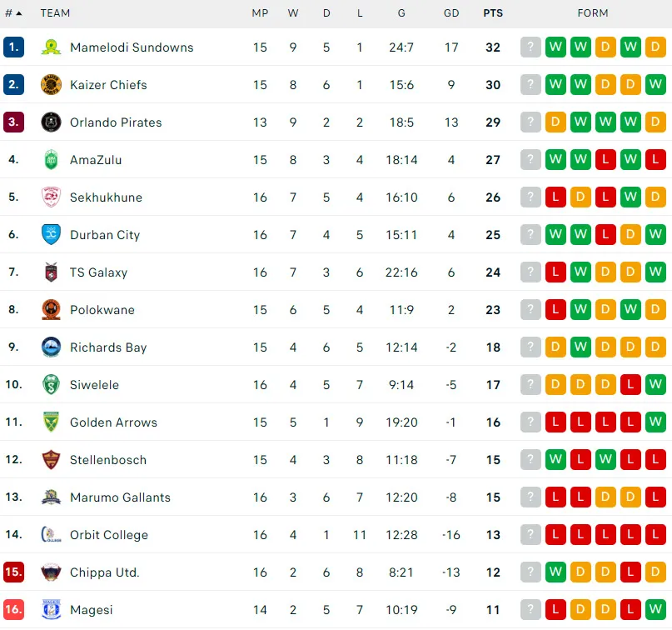672x630 pixels.
Task: Click Mamelodi Sundowns' upcoming match '?' form badge
Action: (530, 47)
